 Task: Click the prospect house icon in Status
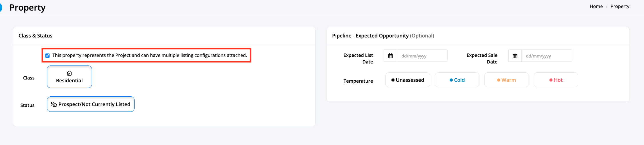[54, 104]
